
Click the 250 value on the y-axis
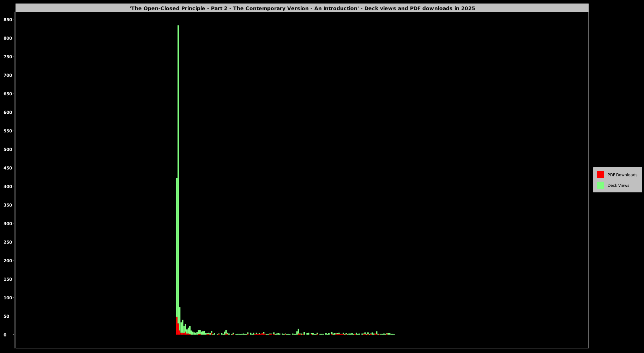[8, 242]
